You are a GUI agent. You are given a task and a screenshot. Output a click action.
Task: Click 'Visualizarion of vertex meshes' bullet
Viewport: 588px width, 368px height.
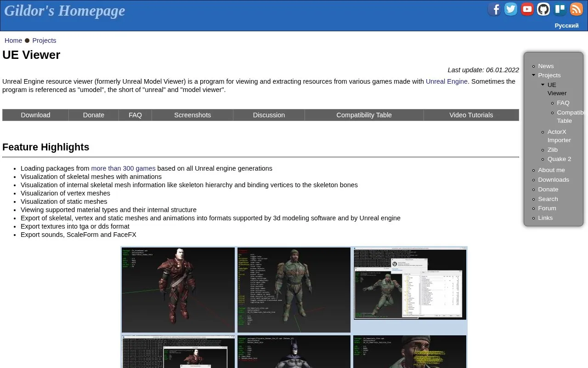65,193
